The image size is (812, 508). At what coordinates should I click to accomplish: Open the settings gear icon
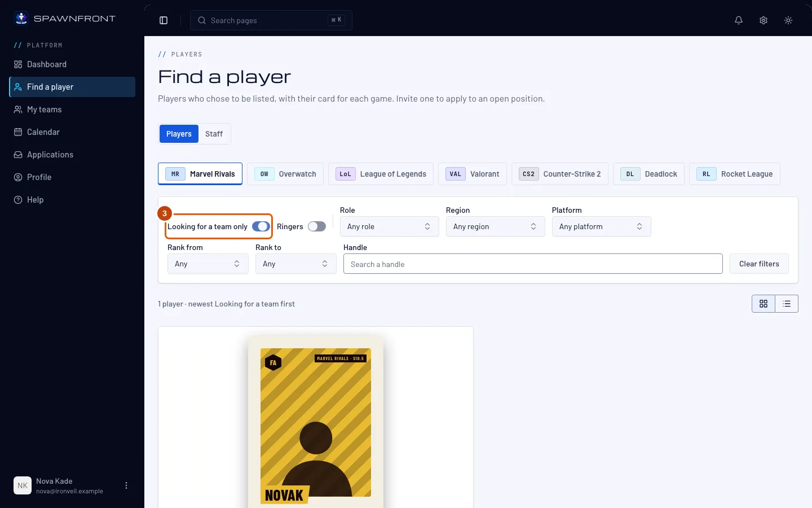point(764,20)
